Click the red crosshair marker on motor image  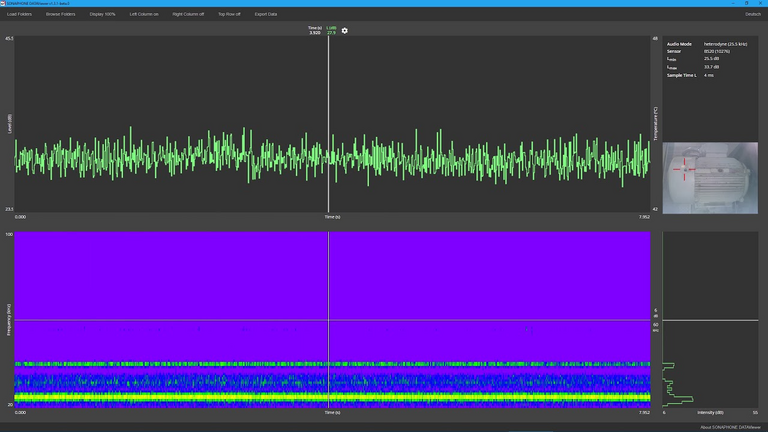[685, 168]
